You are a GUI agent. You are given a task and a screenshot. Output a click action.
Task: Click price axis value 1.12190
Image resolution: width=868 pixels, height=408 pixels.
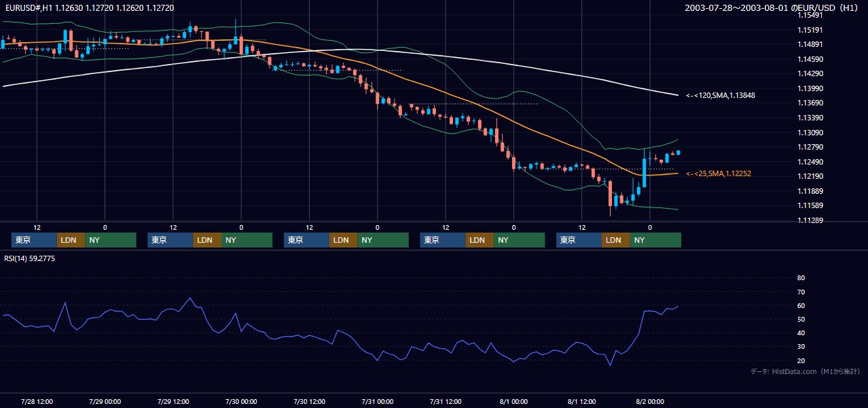pos(811,176)
